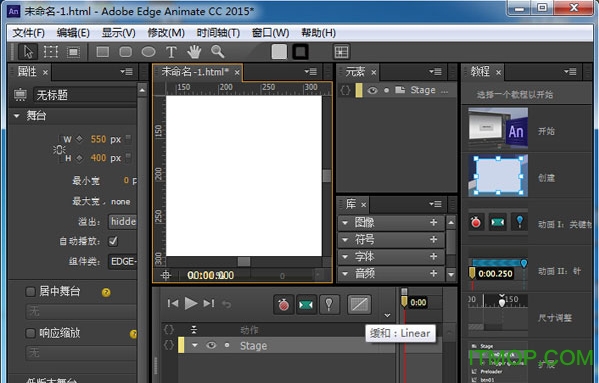Select the Rectangle tool
The image size is (599, 383).
(x=103, y=52)
